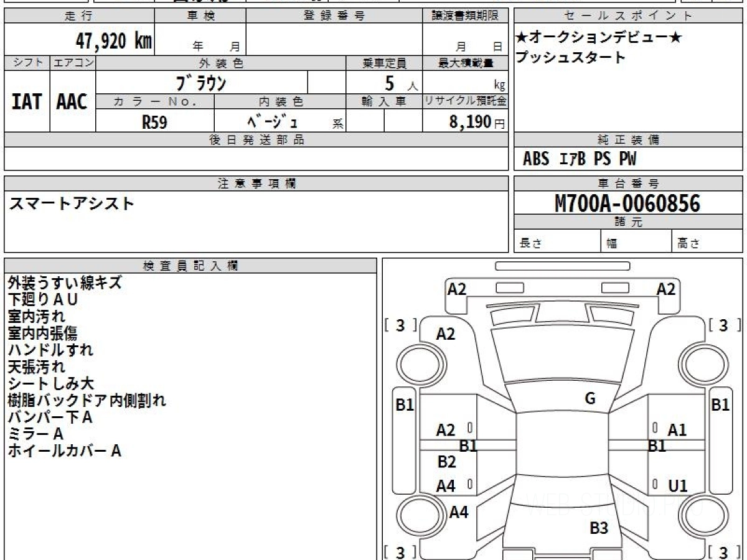This screenshot has height=560, width=747.
Task: Select the 外装色 header
Action: (x=221, y=63)
